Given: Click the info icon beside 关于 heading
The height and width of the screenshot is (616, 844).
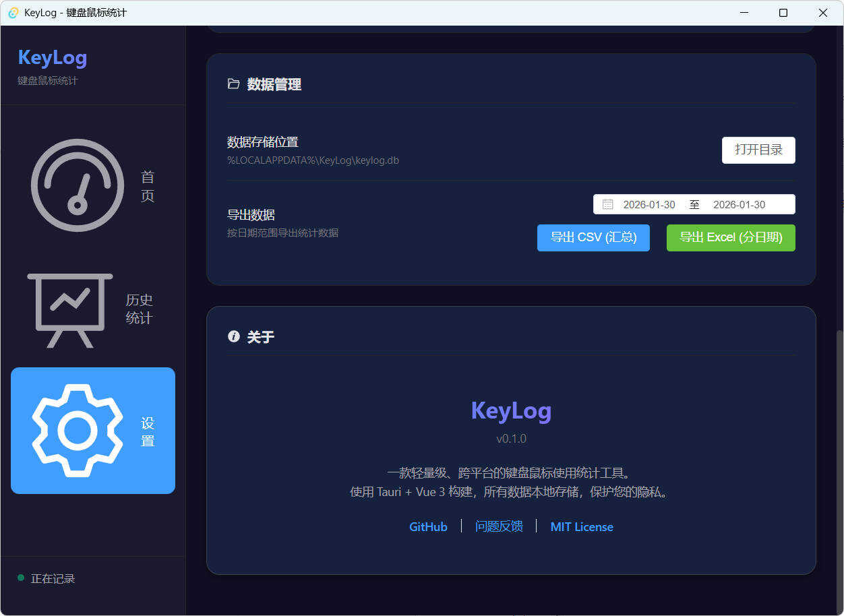Looking at the screenshot, I should pyautogui.click(x=233, y=336).
